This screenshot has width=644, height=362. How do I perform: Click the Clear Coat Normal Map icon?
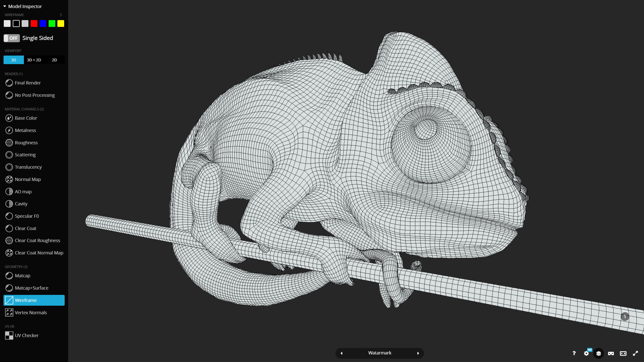(9, 253)
